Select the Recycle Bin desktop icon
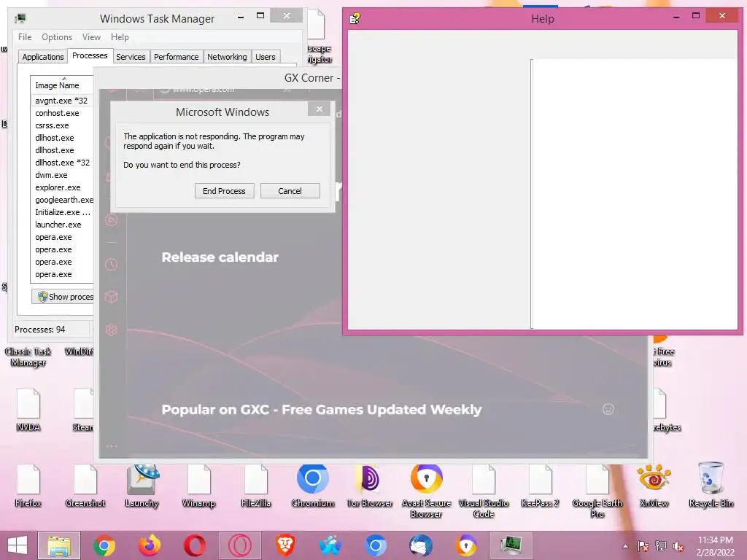747x560 pixels. tap(711, 484)
